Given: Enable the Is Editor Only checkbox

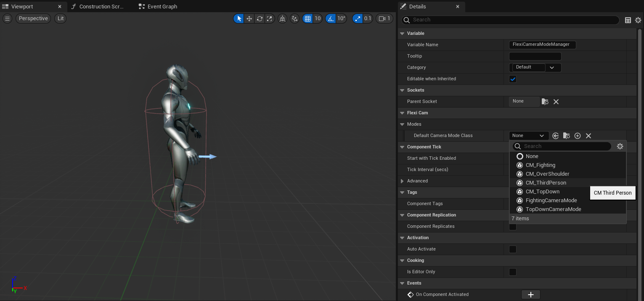Looking at the screenshot, I should tap(513, 272).
